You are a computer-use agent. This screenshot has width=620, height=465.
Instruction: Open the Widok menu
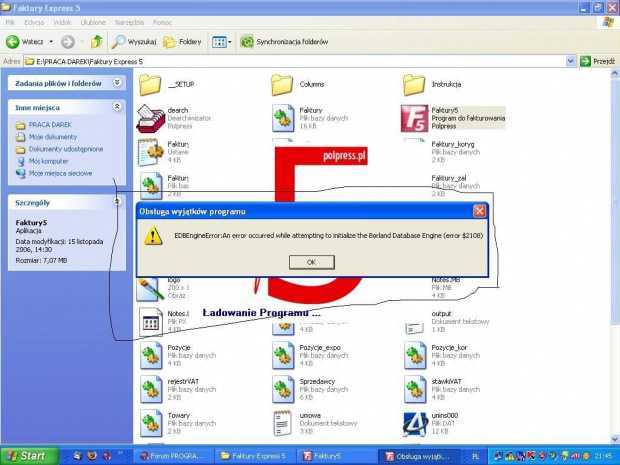pyautogui.click(x=62, y=21)
